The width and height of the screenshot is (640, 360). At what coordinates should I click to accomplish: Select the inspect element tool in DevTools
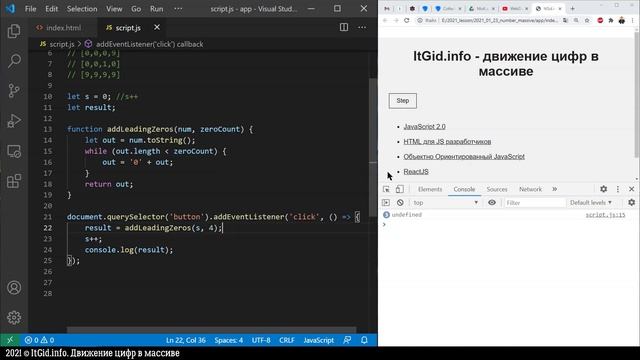(386, 189)
